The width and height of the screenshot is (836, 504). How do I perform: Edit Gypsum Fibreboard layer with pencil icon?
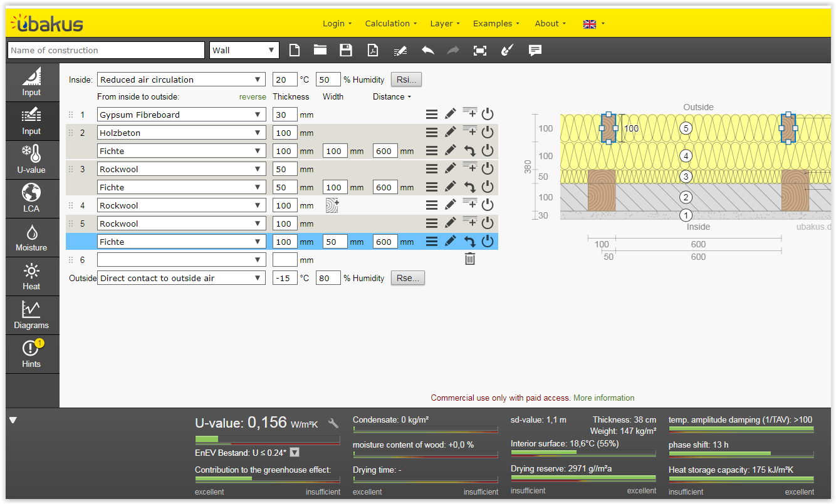point(450,114)
